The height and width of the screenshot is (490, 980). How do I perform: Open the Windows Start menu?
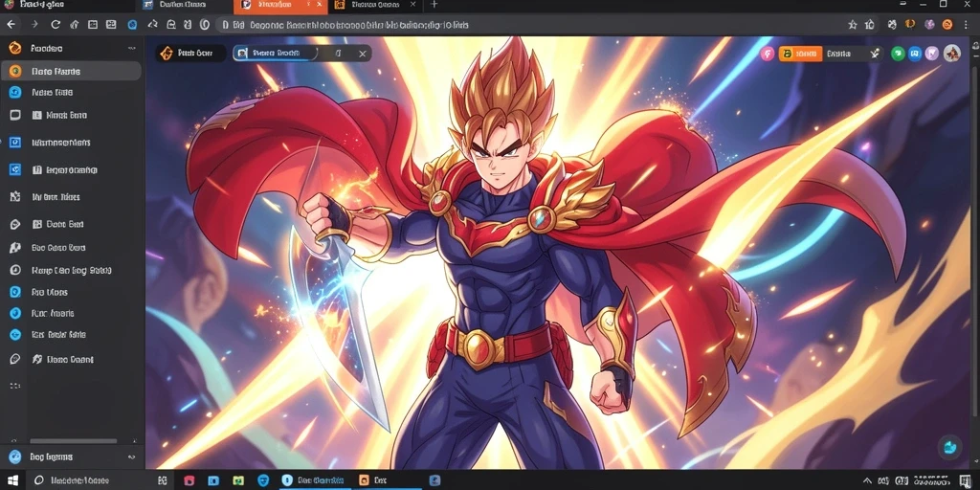pyautogui.click(x=12, y=480)
